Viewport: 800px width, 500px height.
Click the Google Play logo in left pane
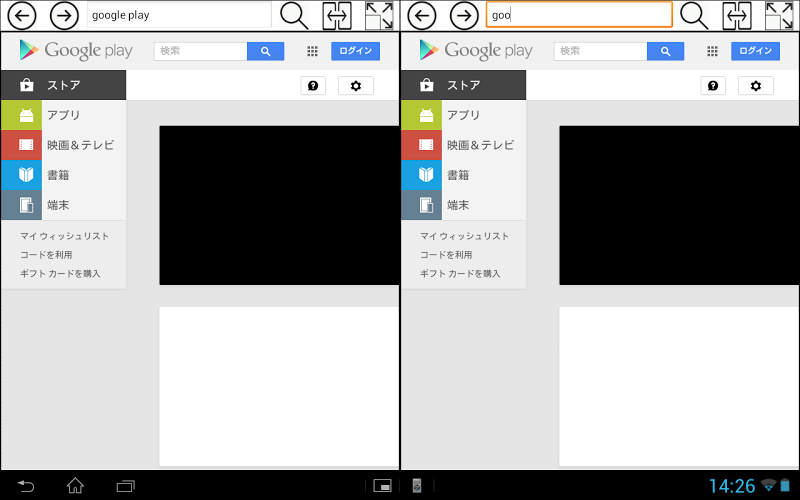pos(76,51)
